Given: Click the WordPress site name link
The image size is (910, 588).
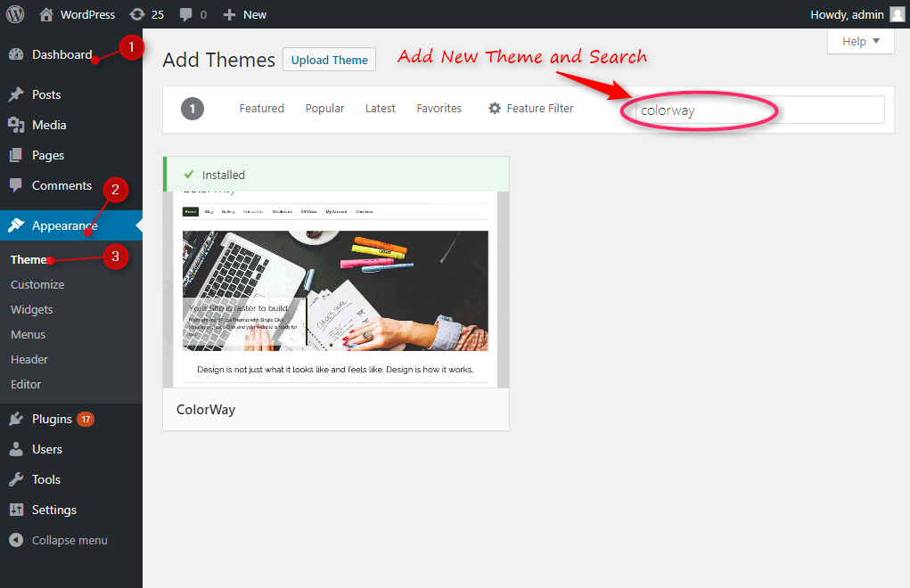Looking at the screenshot, I should 87,14.
